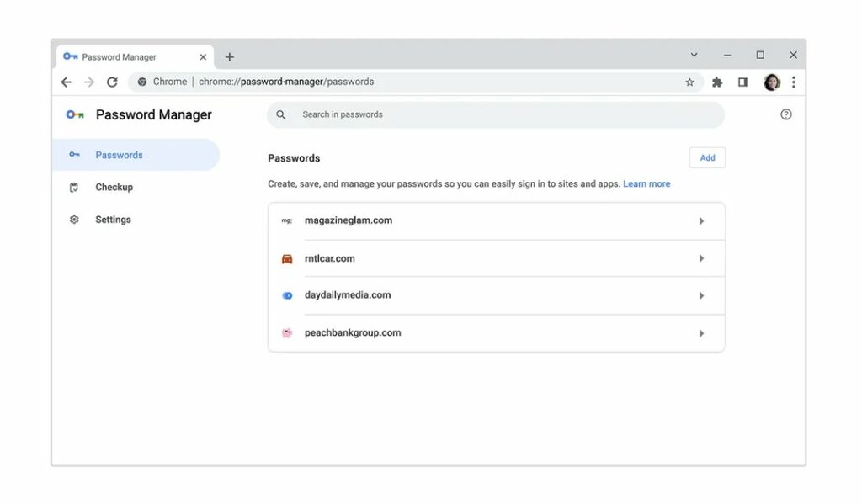Click the help question mark icon
The width and height of the screenshot is (862, 504).
[786, 114]
